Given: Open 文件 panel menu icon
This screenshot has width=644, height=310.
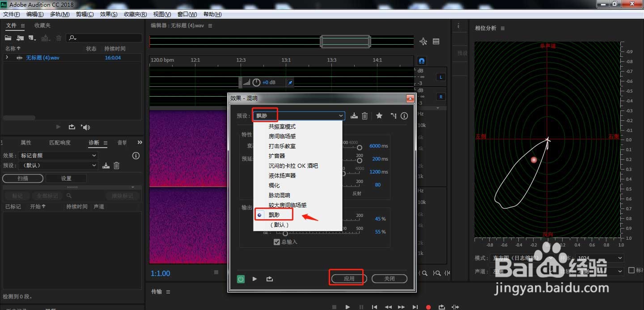Looking at the screenshot, I should [x=22, y=25].
